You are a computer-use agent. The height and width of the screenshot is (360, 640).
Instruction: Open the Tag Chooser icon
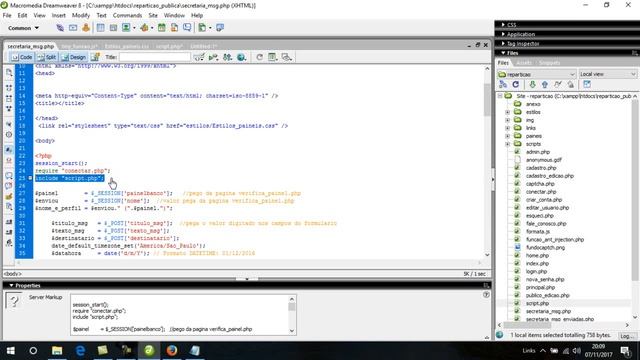pyautogui.click(x=220, y=28)
